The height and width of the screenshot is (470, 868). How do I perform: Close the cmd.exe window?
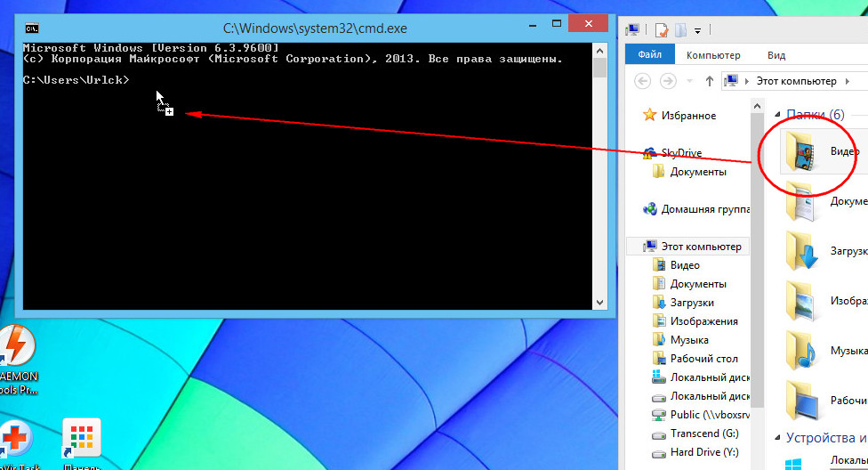tap(588, 24)
